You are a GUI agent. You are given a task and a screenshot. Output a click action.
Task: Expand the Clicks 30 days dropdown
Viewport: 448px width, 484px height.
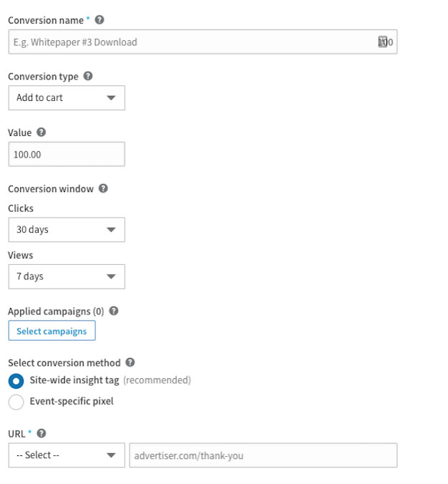click(x=67, y=230)
